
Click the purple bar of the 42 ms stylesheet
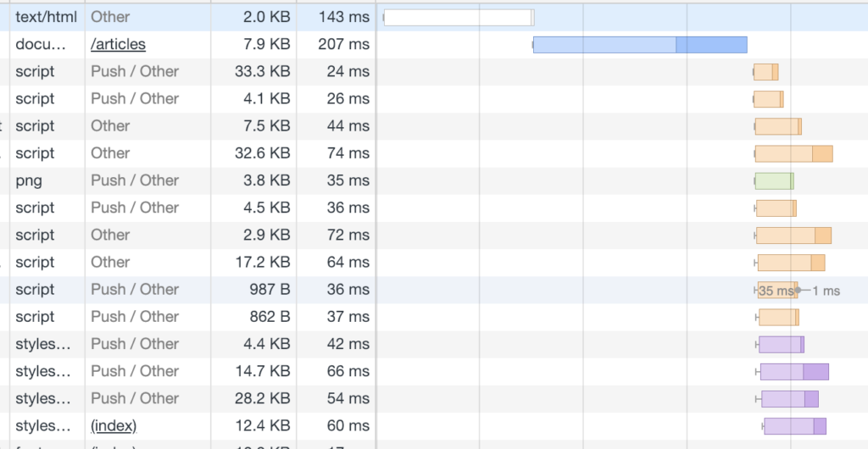point(781,345)
